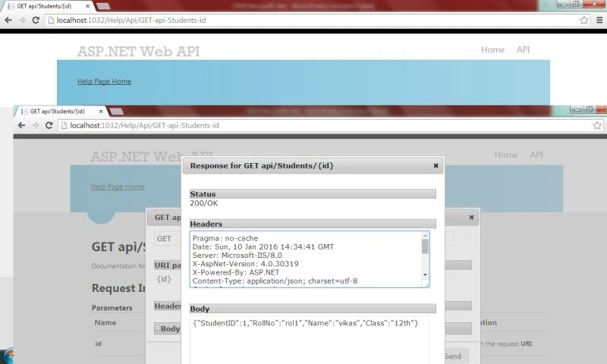
Task: Click Pragma: no-cache header line
Action: (x=225, y=238)
